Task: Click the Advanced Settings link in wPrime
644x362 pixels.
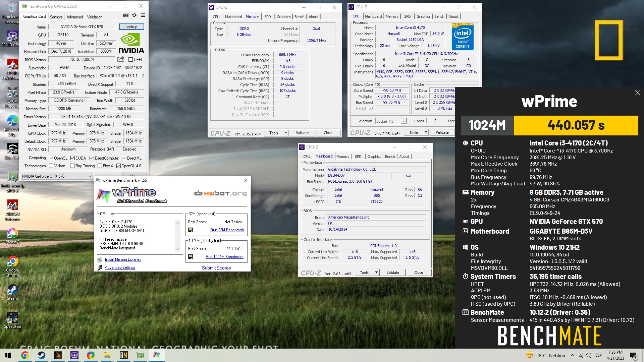Action: point(120,267)
